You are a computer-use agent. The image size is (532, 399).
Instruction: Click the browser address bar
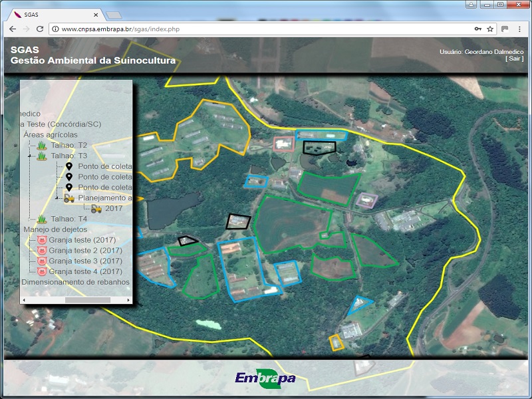[259, 29]
